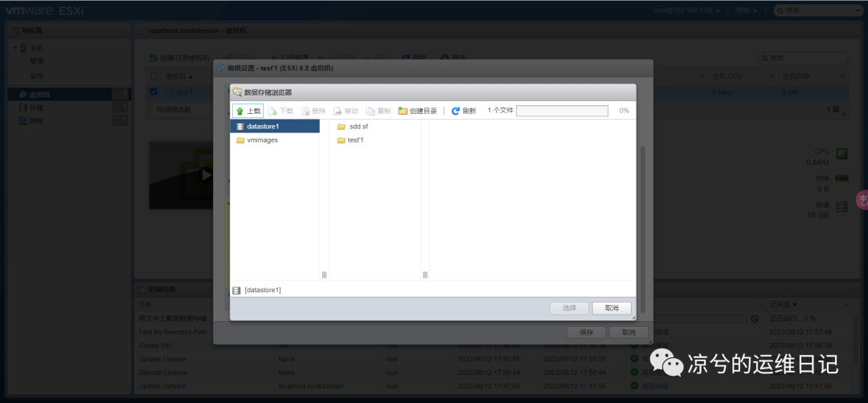Click the VM console thumbnail play button
Screen dimensions: 868x403
click(207, 175)
